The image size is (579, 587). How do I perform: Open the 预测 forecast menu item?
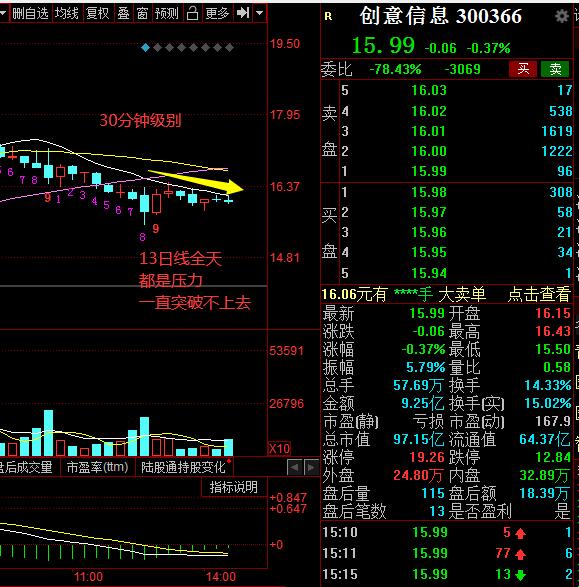(167, 13)
